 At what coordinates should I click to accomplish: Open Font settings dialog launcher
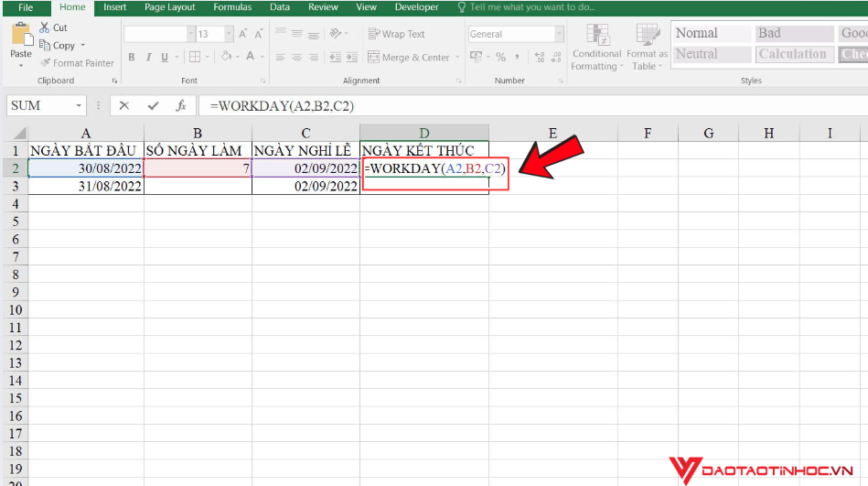coord(263,81)
